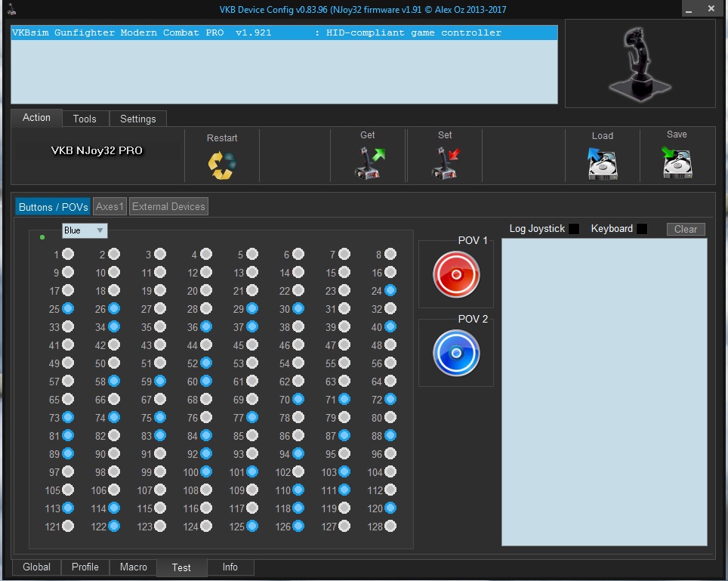Viewport: 728px width, 581px height.
Task: Click the blue POV 2 indicator
Action: [456, 353]
